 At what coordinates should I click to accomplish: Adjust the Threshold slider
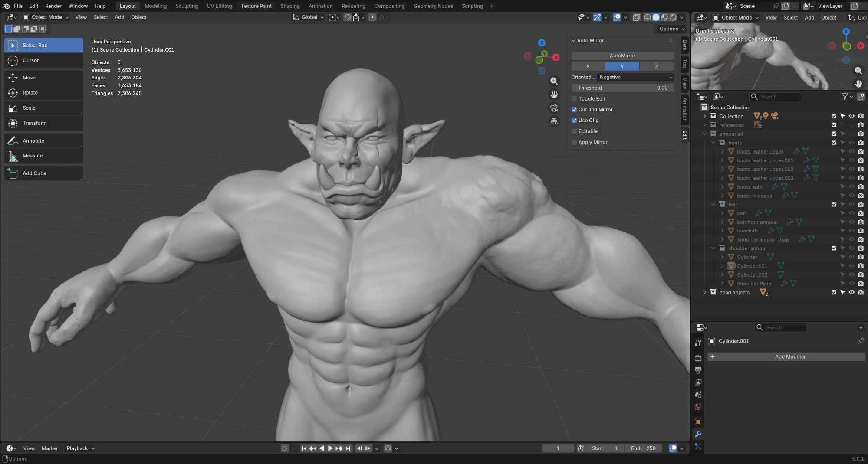click(622, 88)
